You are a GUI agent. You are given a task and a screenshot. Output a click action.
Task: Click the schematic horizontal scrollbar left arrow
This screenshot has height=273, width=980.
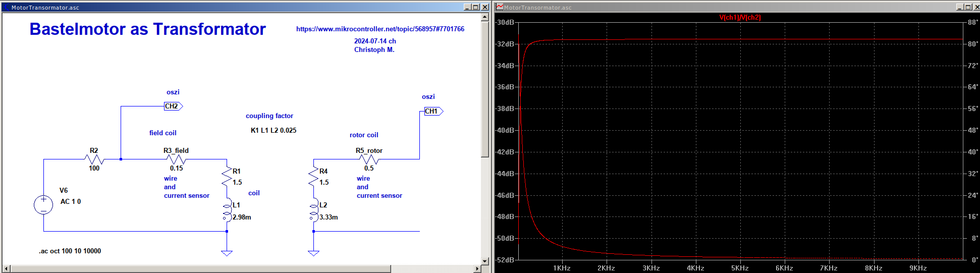[x=7, y=268]
